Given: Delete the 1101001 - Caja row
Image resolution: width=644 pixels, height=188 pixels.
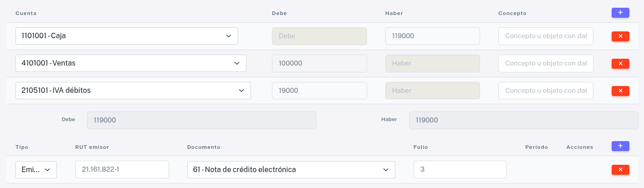Looking at the screenshot, I should 620,36.
